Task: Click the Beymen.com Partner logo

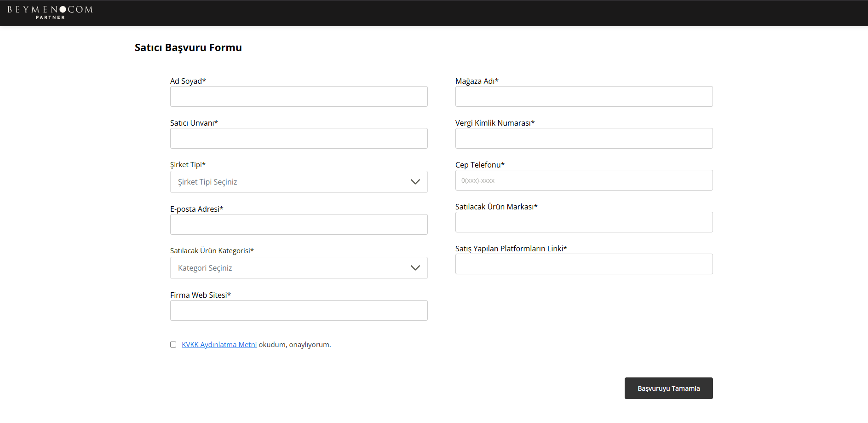Action: click(x=50, y=12)
